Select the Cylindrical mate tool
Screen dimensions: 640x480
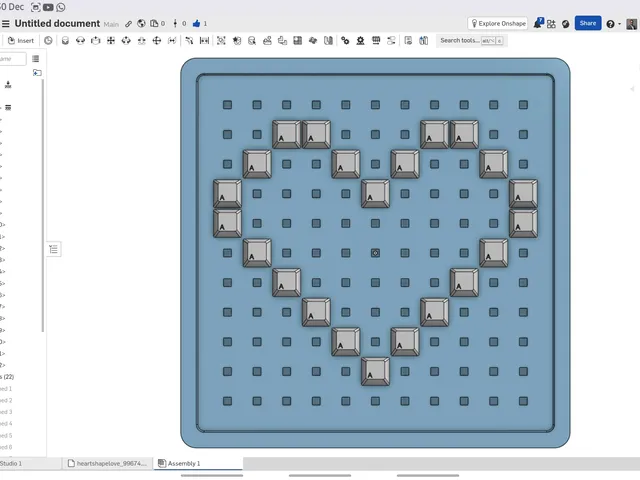[x=126, y=40]
